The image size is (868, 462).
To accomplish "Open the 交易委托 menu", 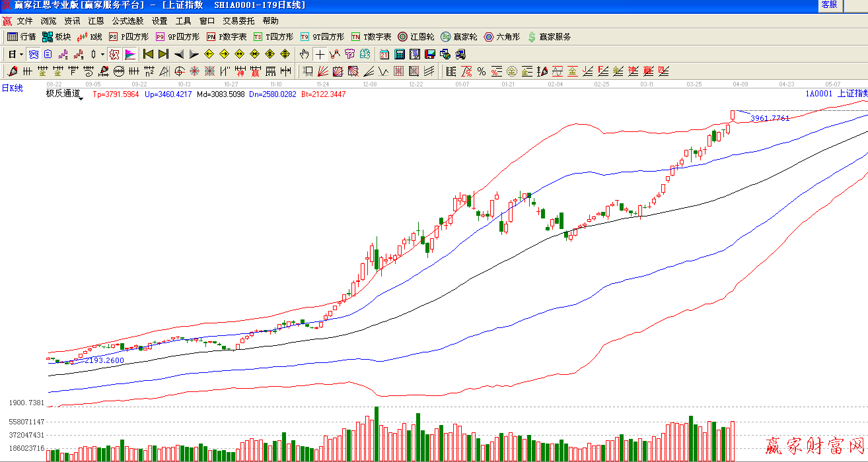I will coord(238,21).
